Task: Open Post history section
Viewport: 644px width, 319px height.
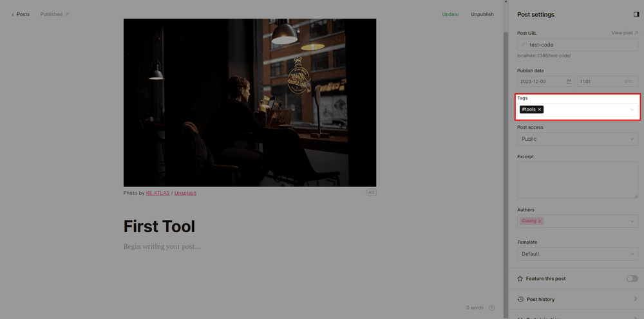Action: [578, 299]
